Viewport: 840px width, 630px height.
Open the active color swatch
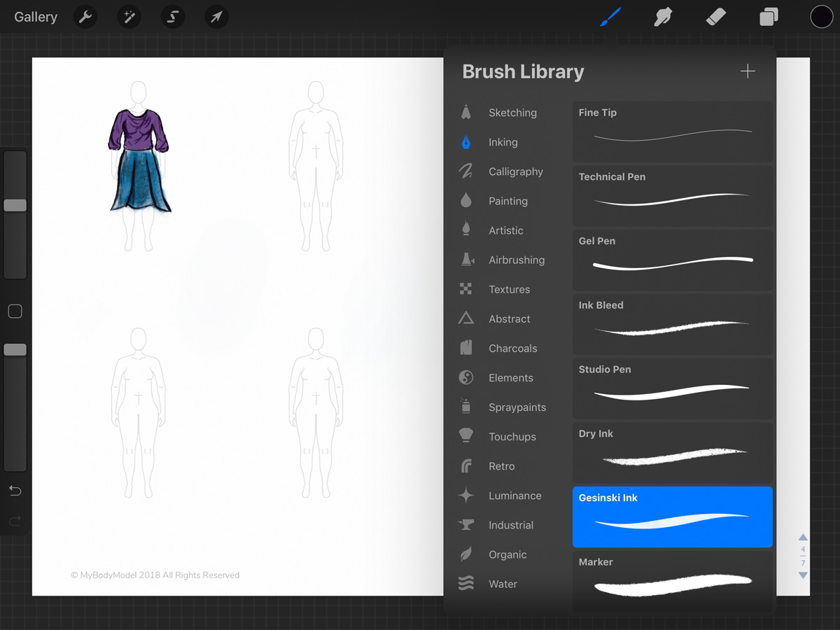tap(821, 16)
